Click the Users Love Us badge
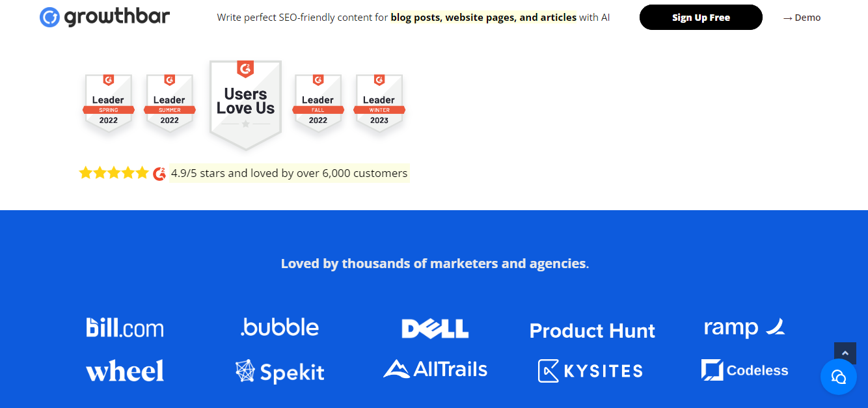Image resolution: width=868 pixels, height=408 pixels. pos(245,104)
